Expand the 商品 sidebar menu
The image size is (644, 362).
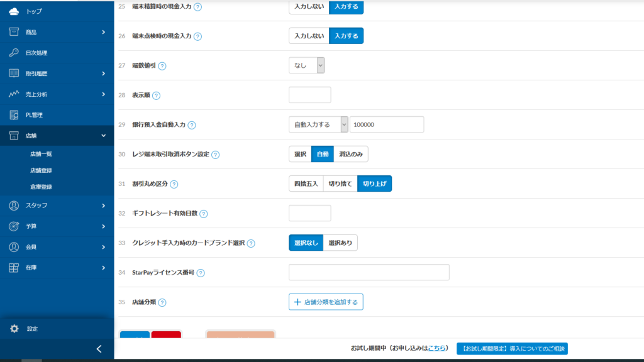[57, 32]
